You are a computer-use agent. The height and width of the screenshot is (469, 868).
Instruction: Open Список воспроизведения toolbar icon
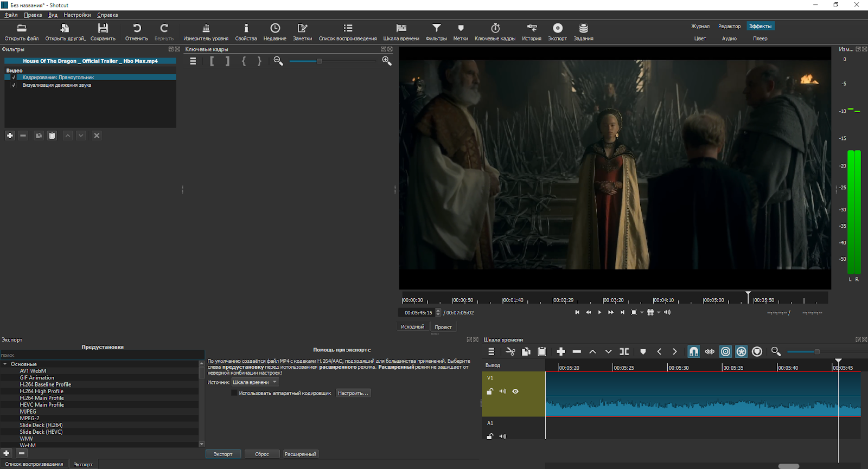click(348, 32)
